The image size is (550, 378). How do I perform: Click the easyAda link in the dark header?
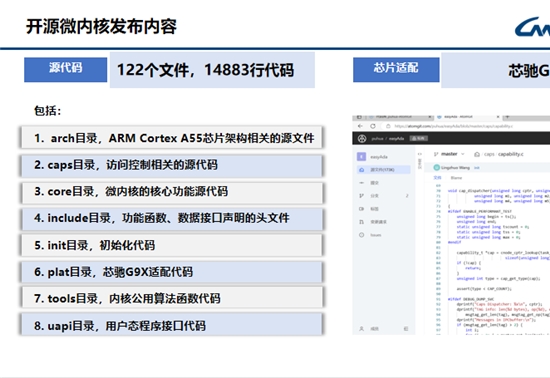[396, 139]
